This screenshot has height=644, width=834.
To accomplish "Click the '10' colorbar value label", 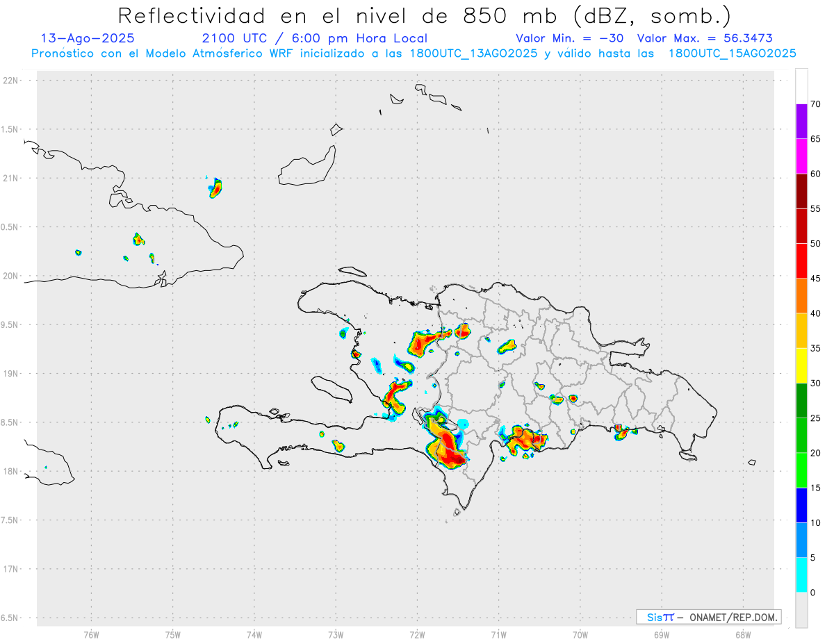I will [815, 522].
